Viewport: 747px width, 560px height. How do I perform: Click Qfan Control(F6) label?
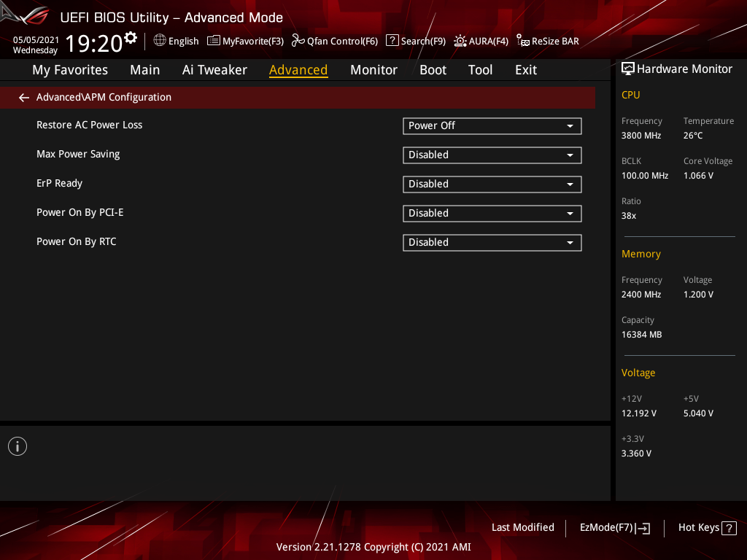coord(342,42)
